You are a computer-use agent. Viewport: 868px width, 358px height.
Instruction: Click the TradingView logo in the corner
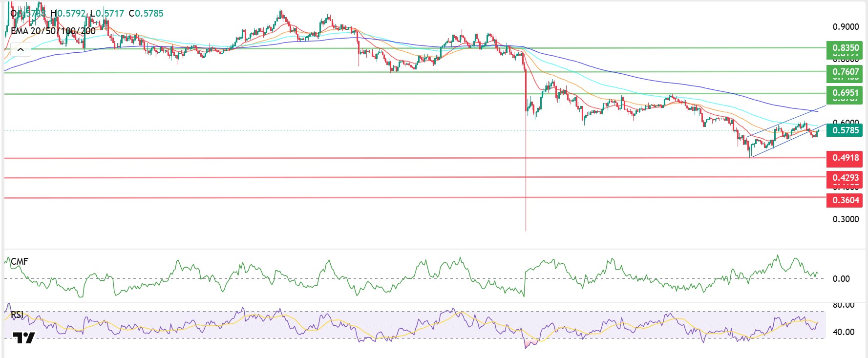tap(24, 337)
